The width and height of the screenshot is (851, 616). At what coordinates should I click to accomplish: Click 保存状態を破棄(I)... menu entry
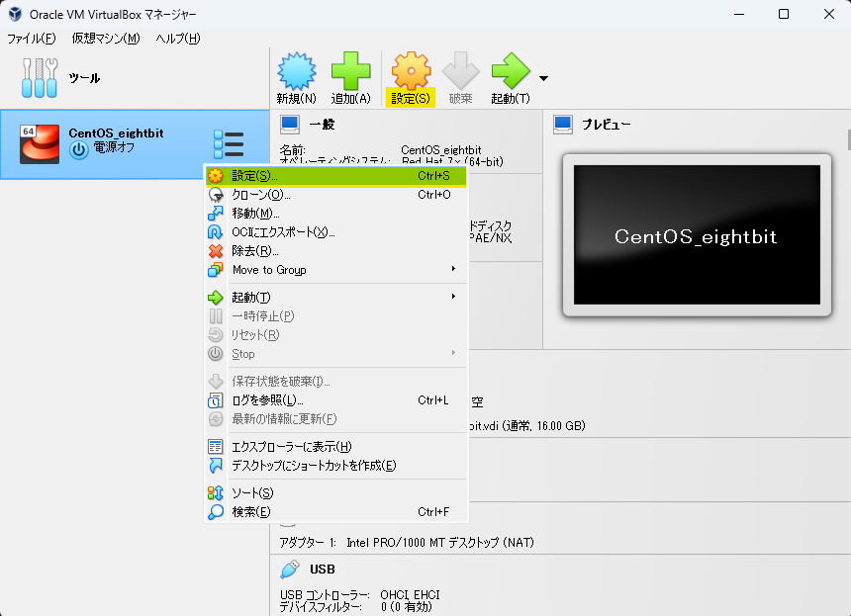coord(336,382)
